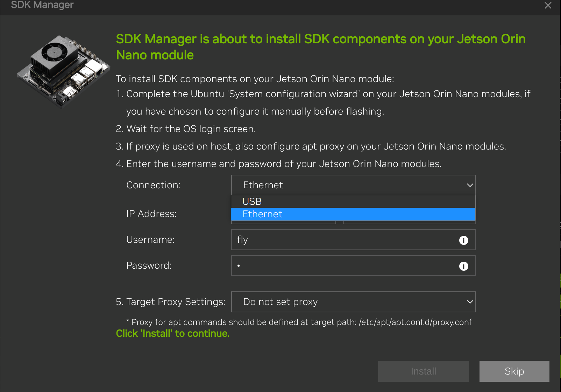Choose Ethernet from the Connection list
561x392 pixels.
tap(353, 214)
